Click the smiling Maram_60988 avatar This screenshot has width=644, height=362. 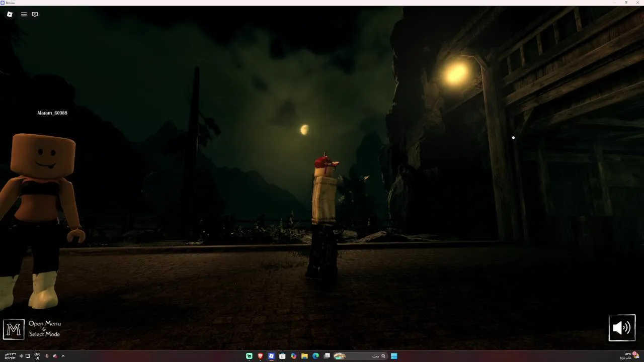[39, 221]
